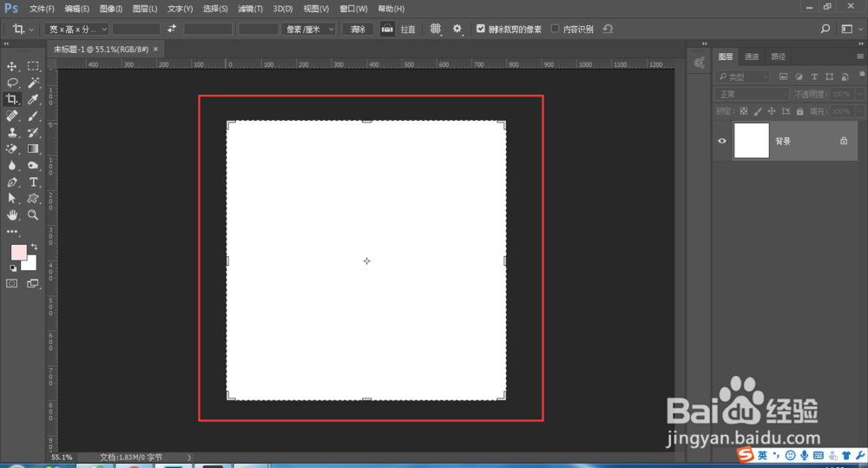Toggle shape layer filter
This screenshot has width=868, height=468.
[x=829, y=77]
